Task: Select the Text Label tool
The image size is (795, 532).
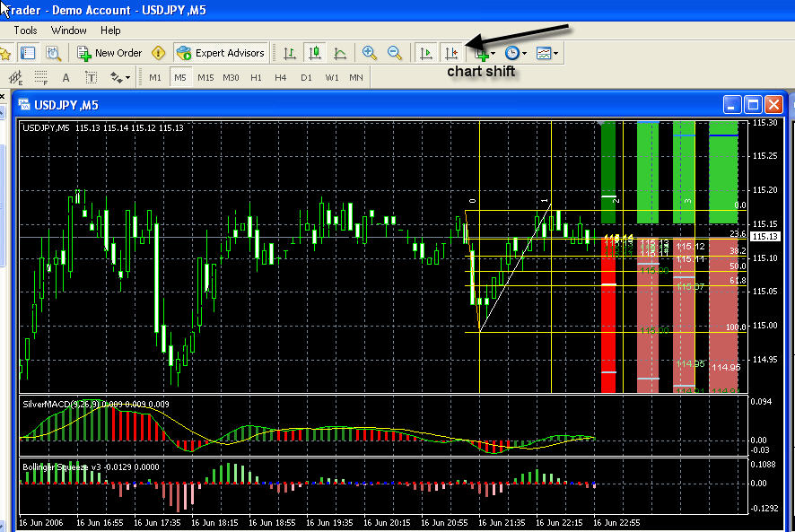Action: (x=91, y=77)
